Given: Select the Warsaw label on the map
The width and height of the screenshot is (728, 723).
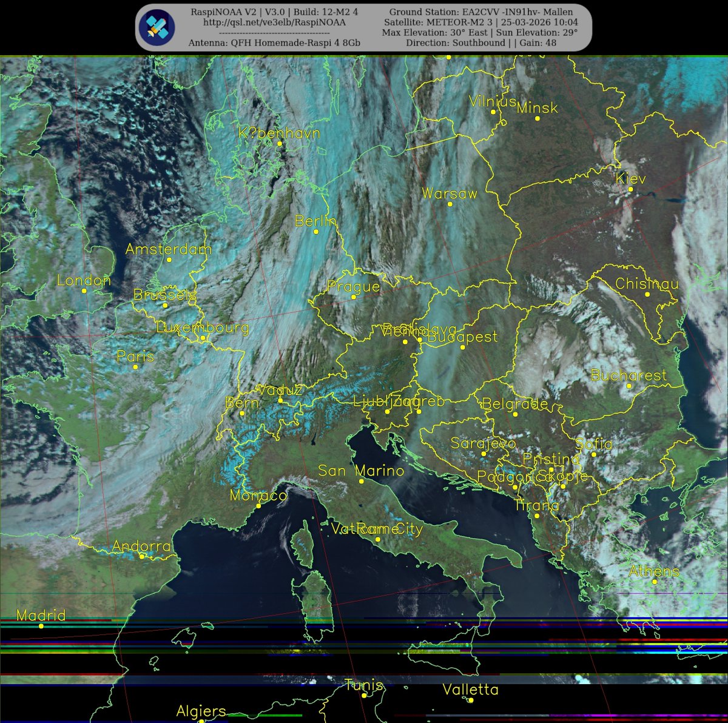Looking at the screenshot, I should click(450, 194).
